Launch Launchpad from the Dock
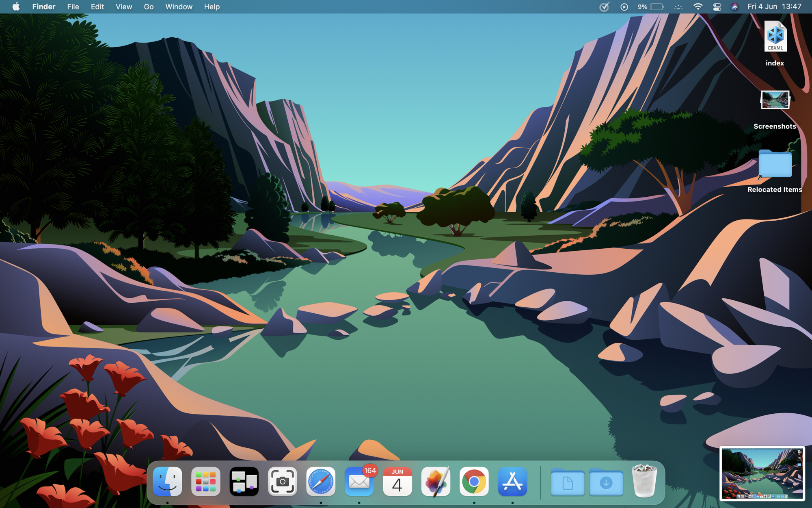812x508 pixels. 205,482
